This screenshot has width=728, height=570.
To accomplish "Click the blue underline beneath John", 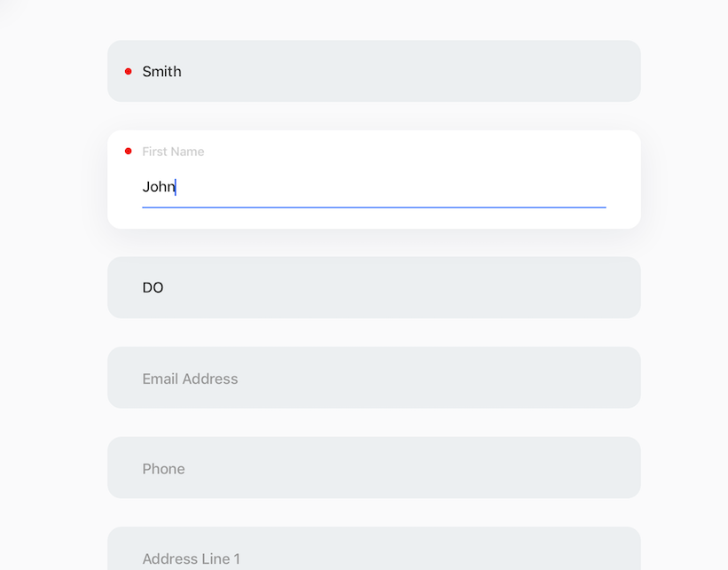I will pyautogui.click(x=373, y=207).
